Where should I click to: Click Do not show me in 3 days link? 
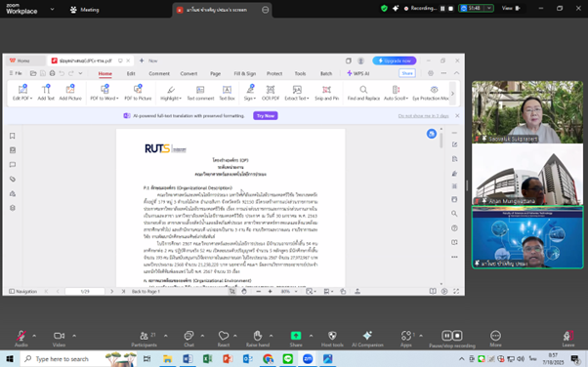[423, 116]
